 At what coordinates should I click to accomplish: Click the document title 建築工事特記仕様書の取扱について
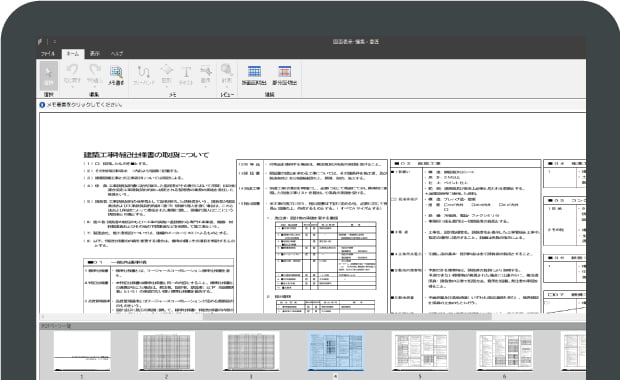pyautogui.click(x=146, y=155)
